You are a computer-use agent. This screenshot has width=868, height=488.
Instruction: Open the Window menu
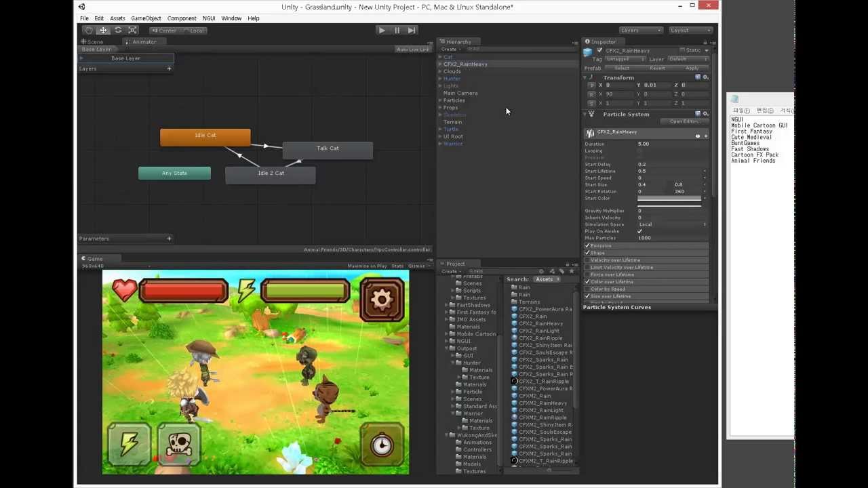[231, 18]
